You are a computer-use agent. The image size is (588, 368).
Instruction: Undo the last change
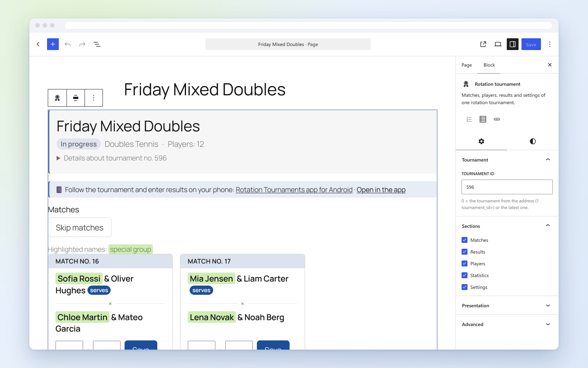tap(68, 44)
